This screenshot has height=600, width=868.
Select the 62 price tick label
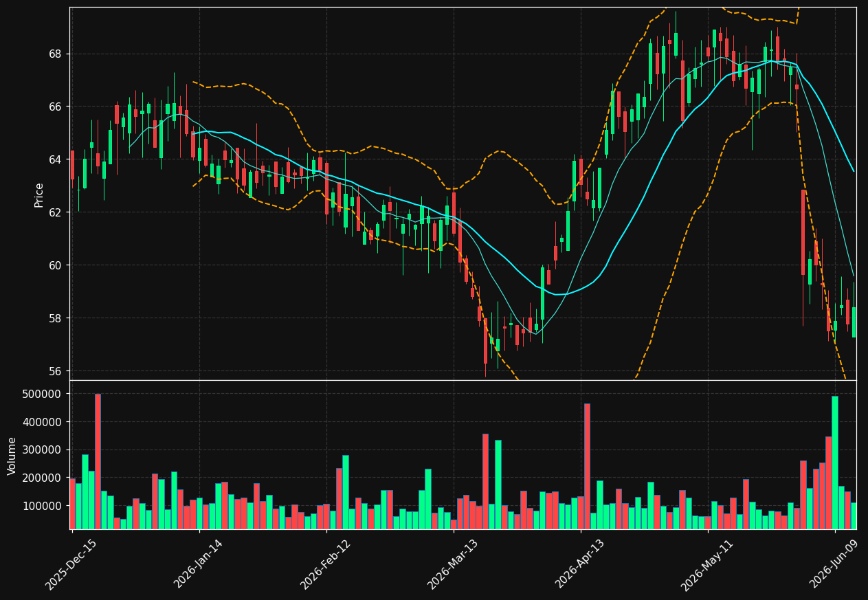[x=56, y=212]
